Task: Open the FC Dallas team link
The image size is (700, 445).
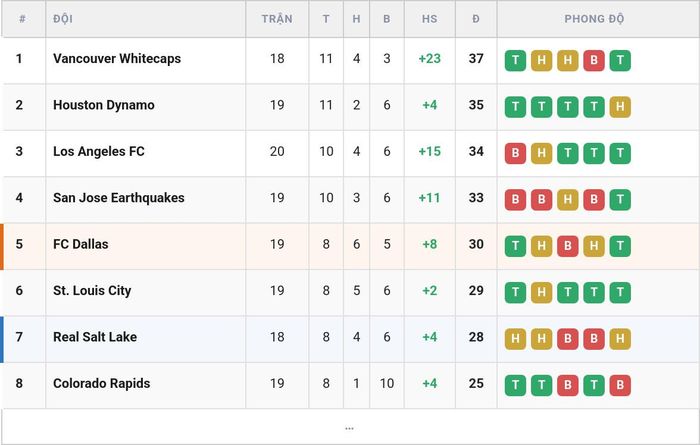Action: pos(81,244)
